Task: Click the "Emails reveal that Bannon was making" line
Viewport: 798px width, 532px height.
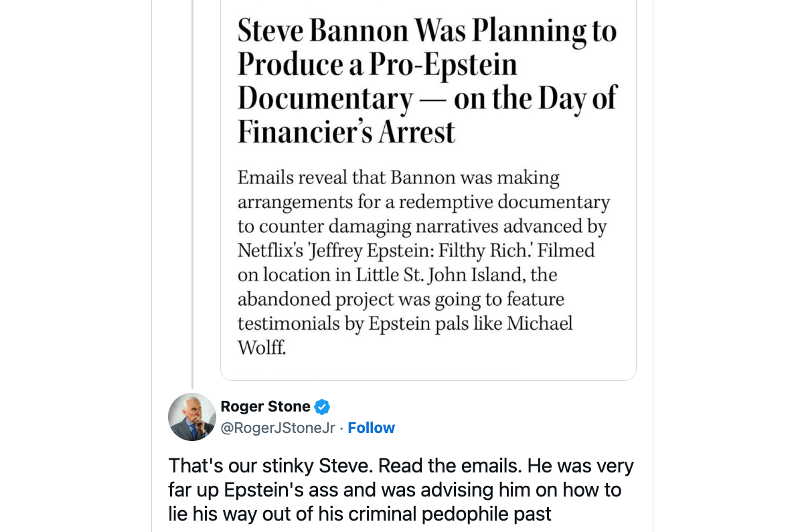Action: pos(398,178)
